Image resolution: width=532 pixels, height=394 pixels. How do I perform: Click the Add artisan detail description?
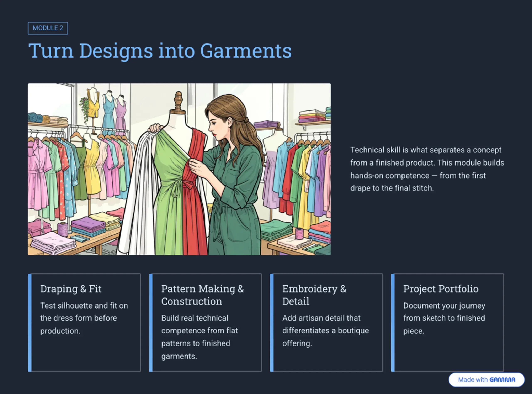click(326, 331)
